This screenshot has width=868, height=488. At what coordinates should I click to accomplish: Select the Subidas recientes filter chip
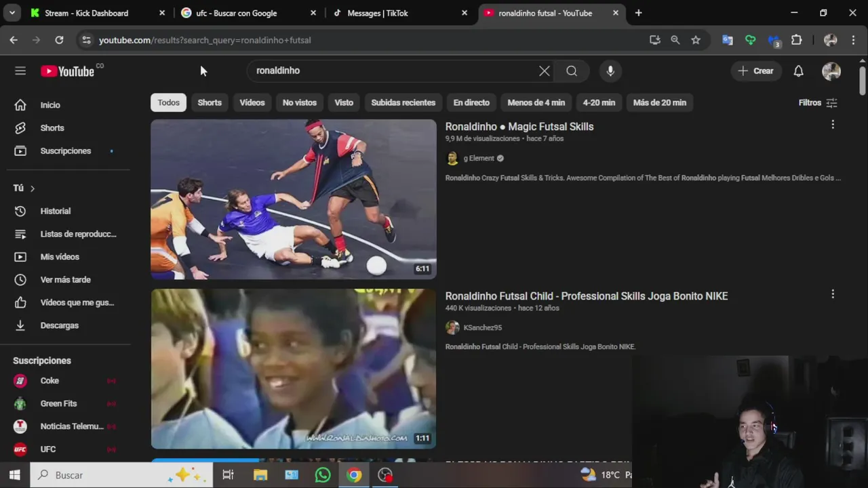click(403, 102)
